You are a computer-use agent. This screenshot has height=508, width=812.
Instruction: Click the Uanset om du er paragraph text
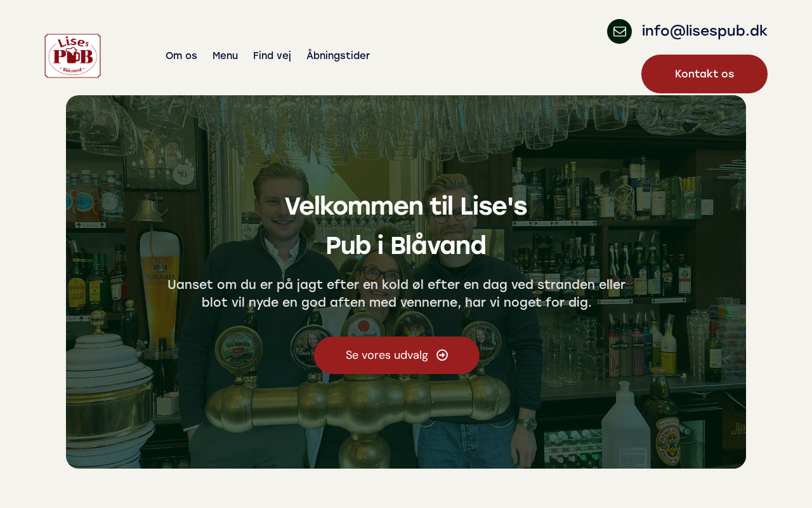tap(396, 293)
